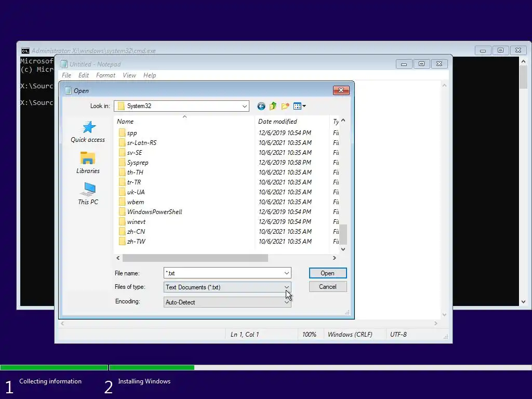Click the cmd window scroll up arrow
Image resolution: width=532 pixels, height=399 pixels.
coord(524,61)
